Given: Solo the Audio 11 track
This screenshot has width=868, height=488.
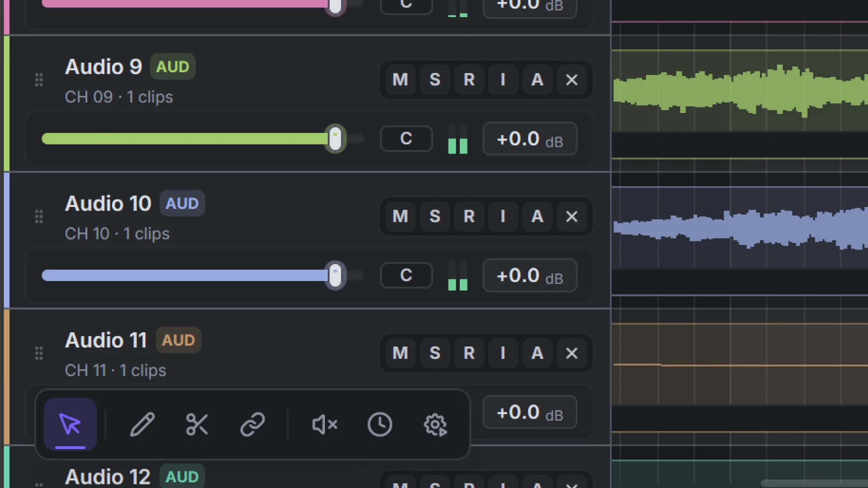Looking at the screenshot, I should tap(435, 353).
